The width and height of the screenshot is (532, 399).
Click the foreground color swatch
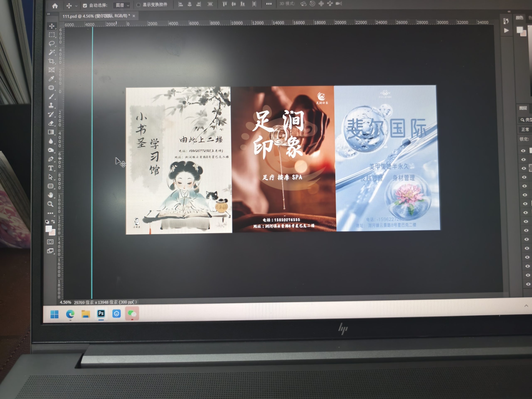tap(48, 228)
